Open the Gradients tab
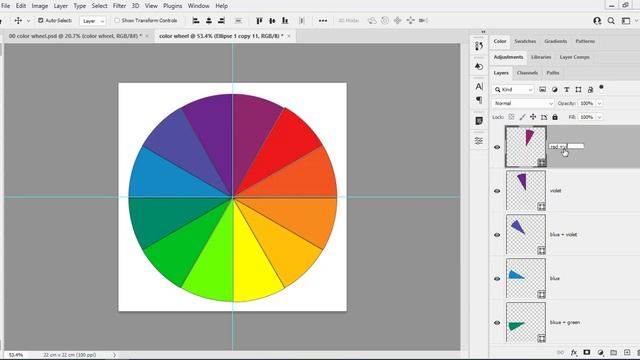Viewport: 640px width, 360px height. point(556,41)
